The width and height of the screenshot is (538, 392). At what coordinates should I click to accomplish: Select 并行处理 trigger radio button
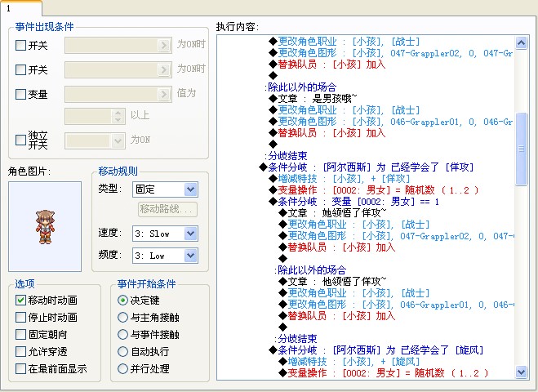(122, 368)
